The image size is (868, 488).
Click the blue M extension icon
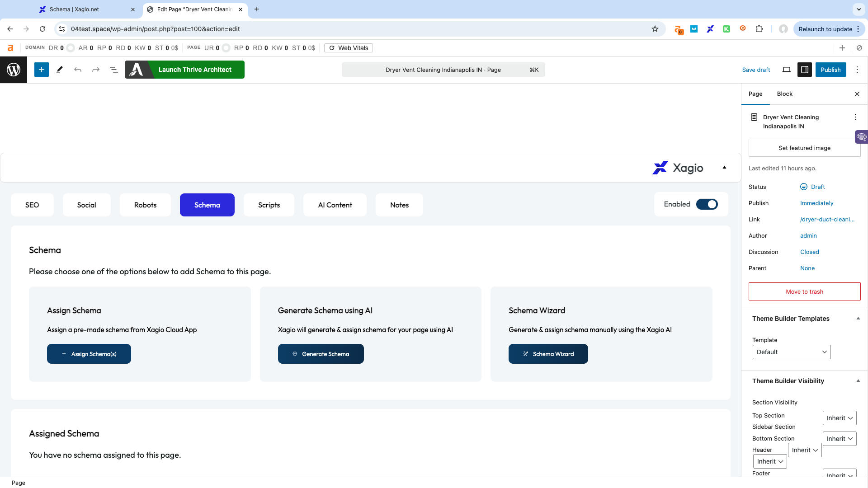click(694, 29)
